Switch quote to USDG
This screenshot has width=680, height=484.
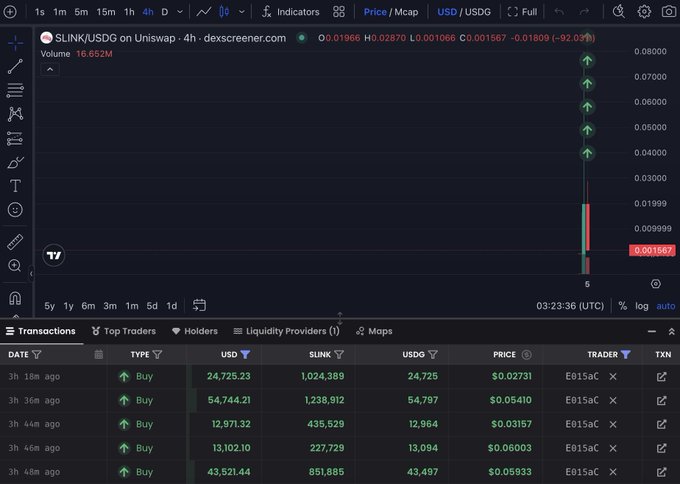coord(478,12)
